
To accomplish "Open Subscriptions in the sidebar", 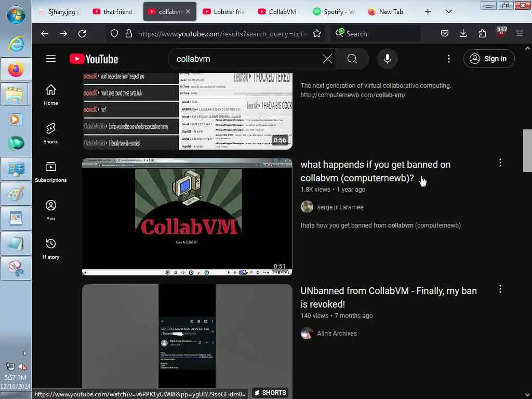I will (x=51, y=172).
